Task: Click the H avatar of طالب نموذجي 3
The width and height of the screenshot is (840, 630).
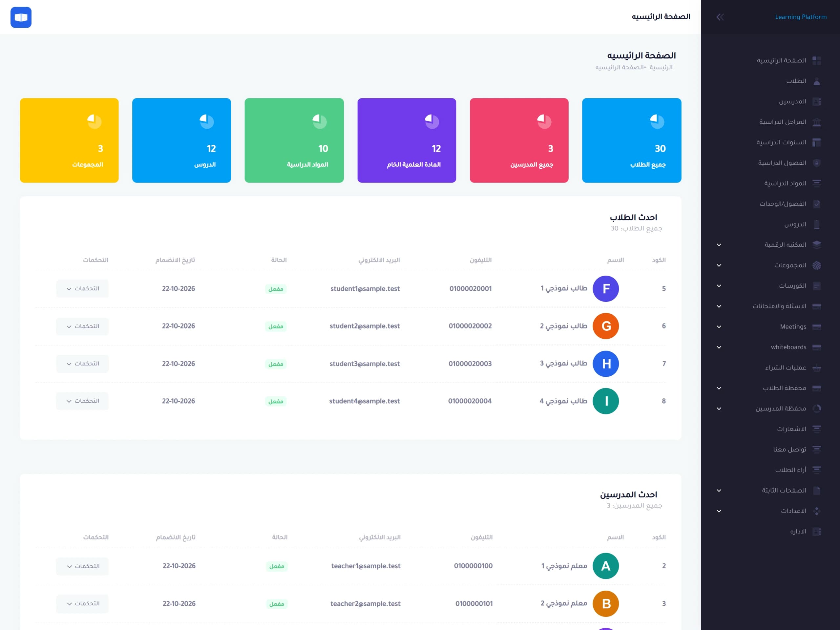Action: tap(606, 364)
